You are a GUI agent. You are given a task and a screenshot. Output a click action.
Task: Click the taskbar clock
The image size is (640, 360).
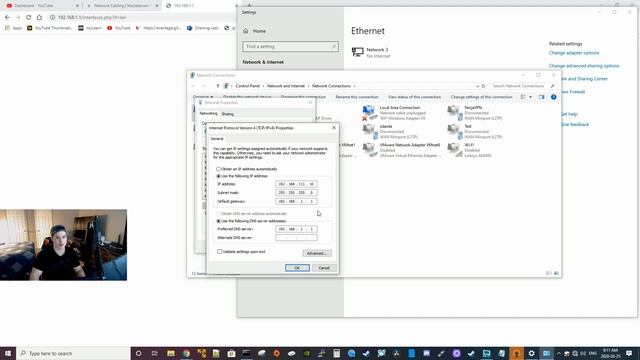point(610,353)
